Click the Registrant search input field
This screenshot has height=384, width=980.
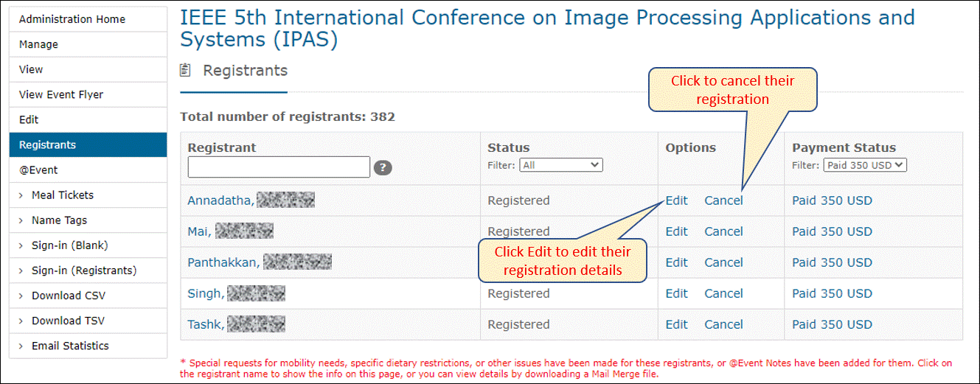pos(279,167)
